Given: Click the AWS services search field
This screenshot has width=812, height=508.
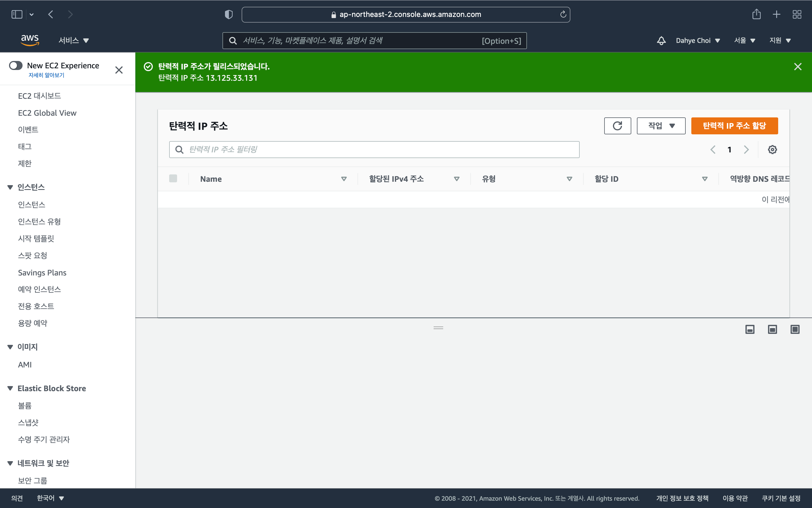Looking at the screenshot, I should coord(374,41).
